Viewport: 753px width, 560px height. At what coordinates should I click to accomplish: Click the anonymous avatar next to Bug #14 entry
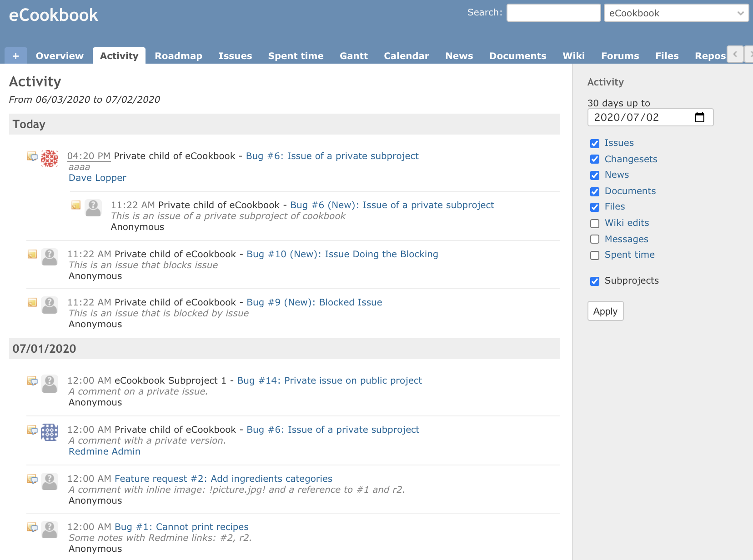click(x=50, y=383)
